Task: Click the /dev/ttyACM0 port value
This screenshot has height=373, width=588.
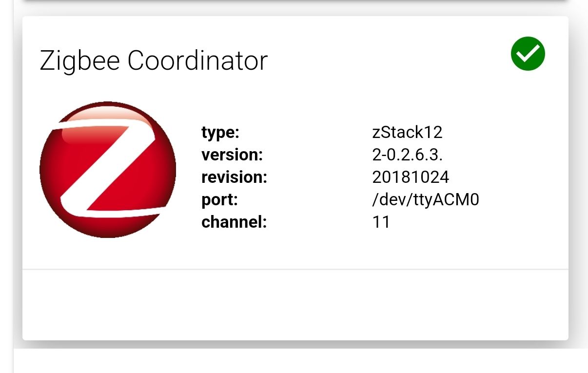Action: (426, 200)
